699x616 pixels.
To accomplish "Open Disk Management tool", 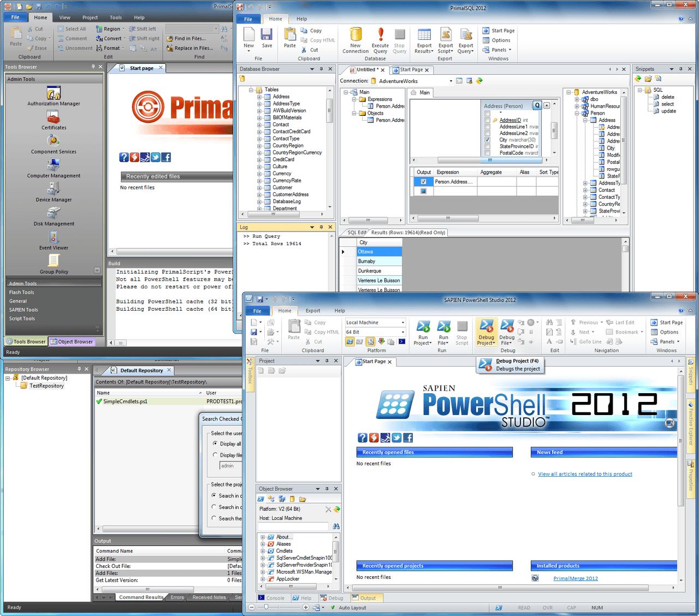I will (x=54, y=216).
